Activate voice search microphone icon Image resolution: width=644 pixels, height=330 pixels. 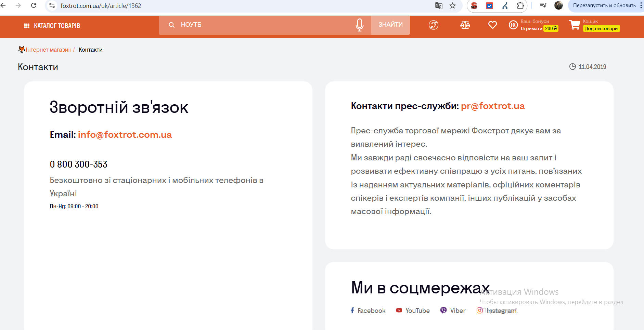click(x=359, y=25)
